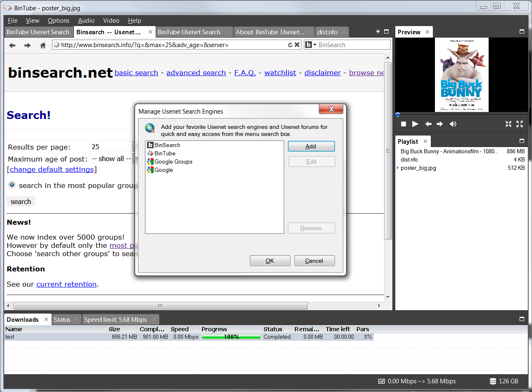Play the media in the Preview panel
The width and height of the screenshot is (532, 392).
tap(416, 124)
